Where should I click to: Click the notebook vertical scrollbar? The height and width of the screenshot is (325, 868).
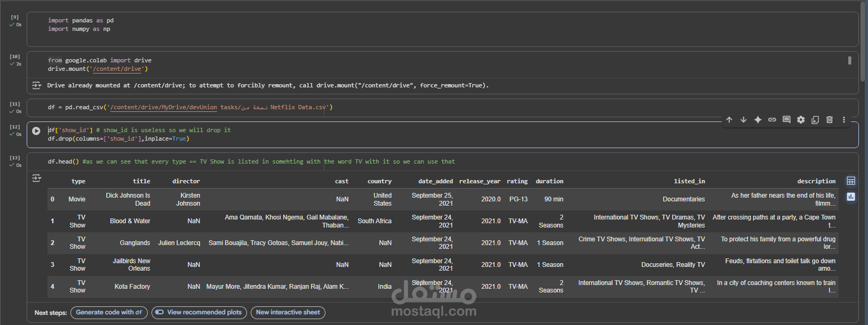(x=863, y=41)
